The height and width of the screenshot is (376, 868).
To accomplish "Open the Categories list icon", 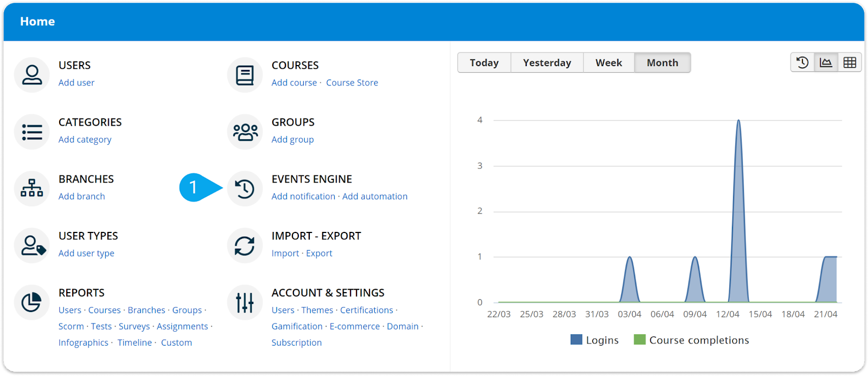I will tap(32, 132).
